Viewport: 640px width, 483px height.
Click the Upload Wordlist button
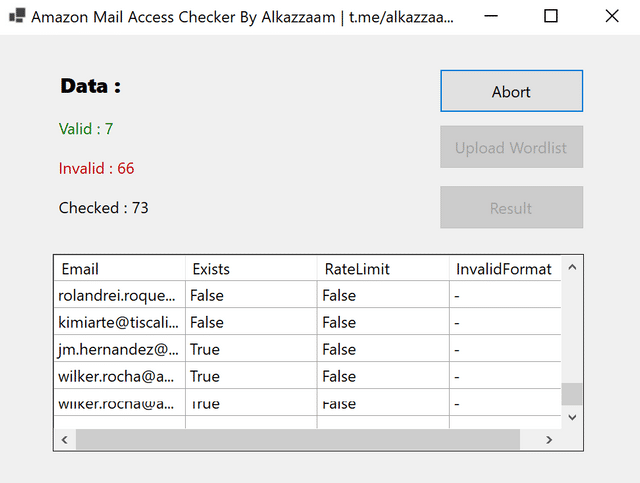click(511, 147)
